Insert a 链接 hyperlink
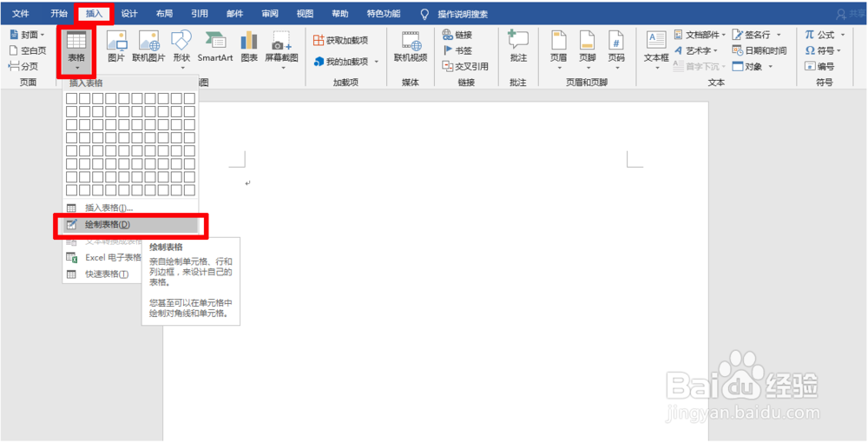868x443 pixels. 457,35
